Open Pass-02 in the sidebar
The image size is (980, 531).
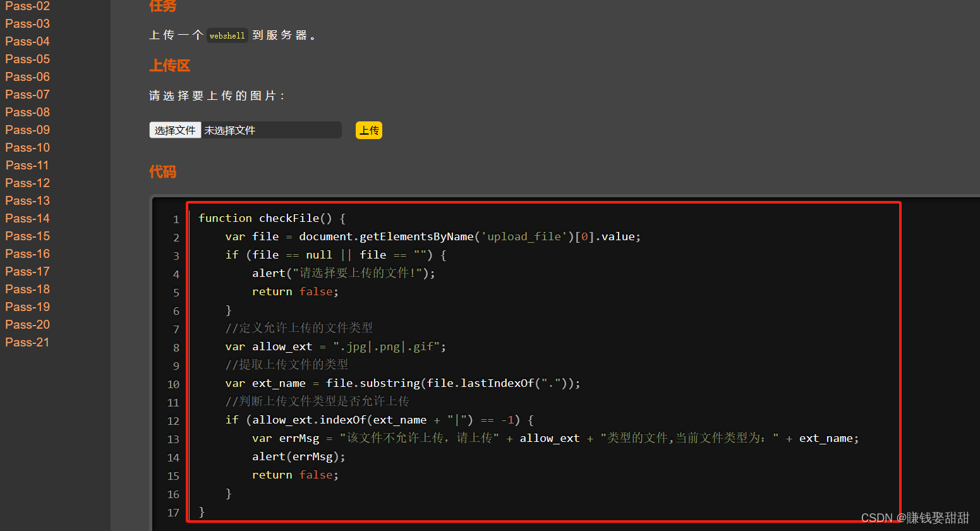pyautogui.click(x=28, y=6)
